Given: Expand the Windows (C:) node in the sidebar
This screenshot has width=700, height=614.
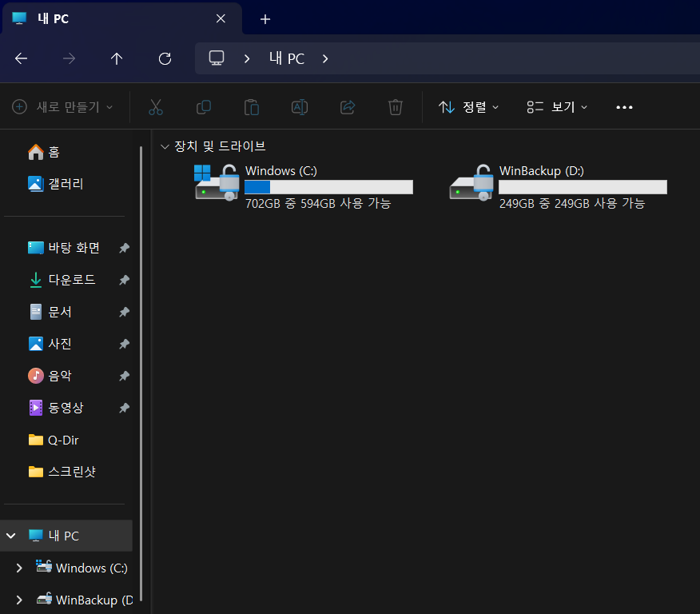Looking at the screenshot, I should click(18, 568).
